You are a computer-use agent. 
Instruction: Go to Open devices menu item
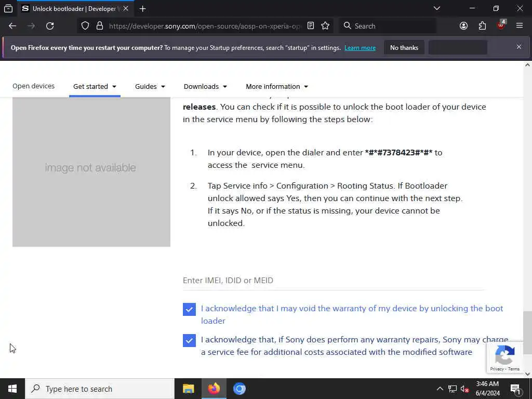[33, 86]
